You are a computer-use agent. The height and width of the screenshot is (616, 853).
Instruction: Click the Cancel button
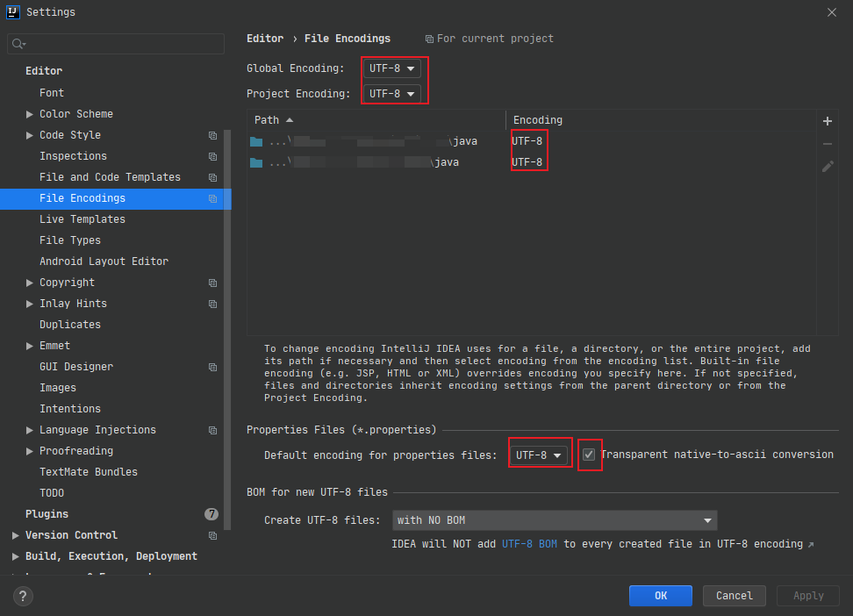[x=735, y=596]
